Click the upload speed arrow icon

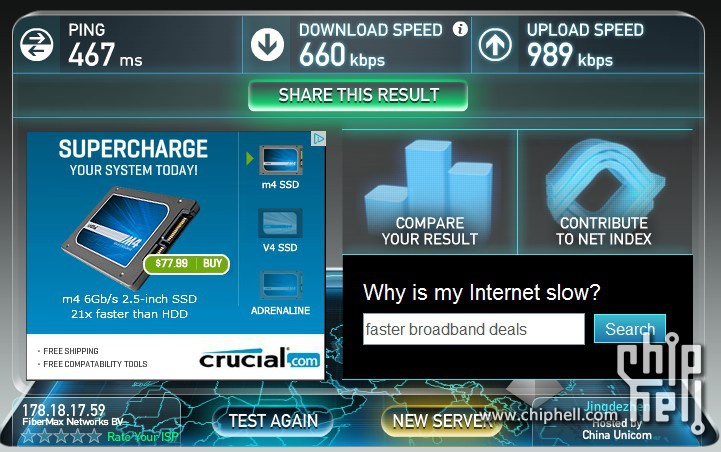(x=495, y=45)
